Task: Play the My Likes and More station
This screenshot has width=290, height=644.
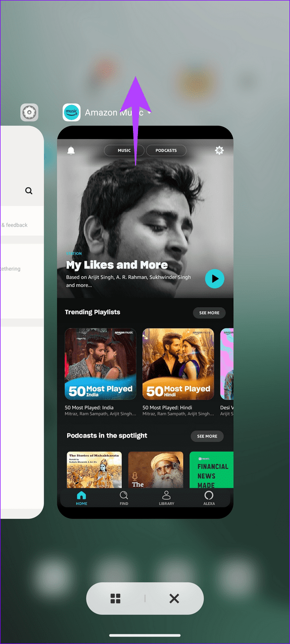Action: tap(215, 278)
